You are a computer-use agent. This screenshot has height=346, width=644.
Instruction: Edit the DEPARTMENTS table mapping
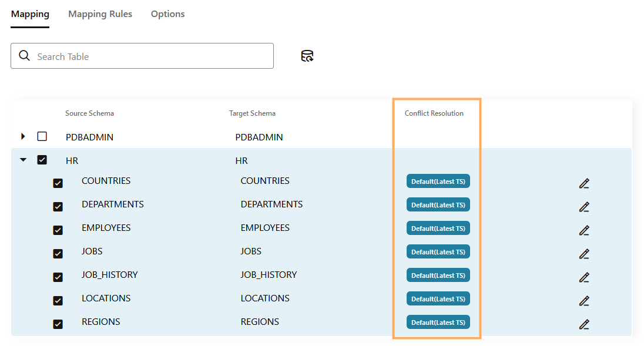pyautogui.click(x=583, y=207)
